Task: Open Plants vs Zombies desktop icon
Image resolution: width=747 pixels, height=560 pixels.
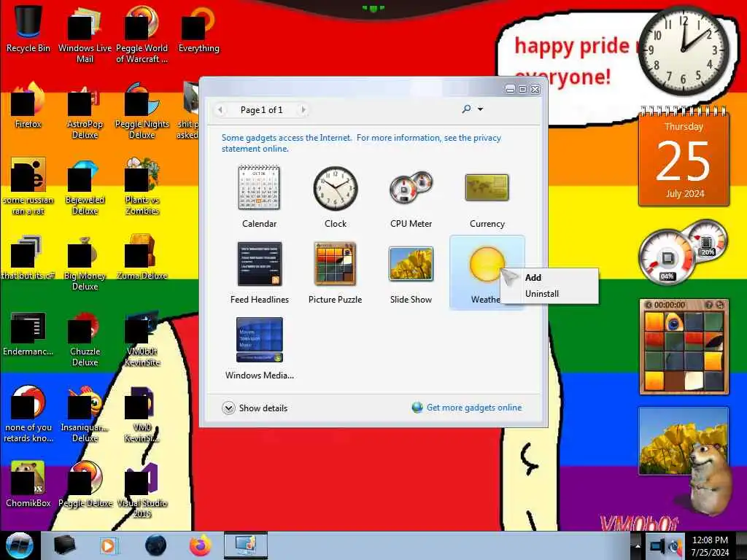Action: (x=142, y=186)
